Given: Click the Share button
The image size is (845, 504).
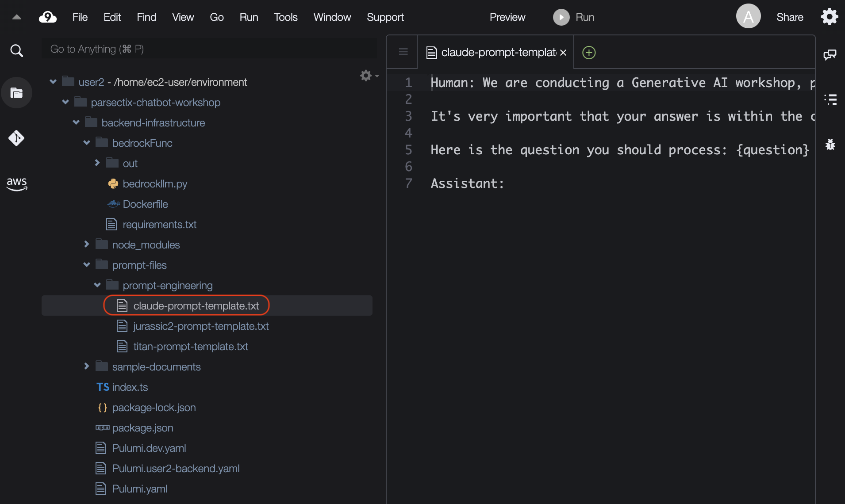Looking at the screenshot, I should point(789,17).
